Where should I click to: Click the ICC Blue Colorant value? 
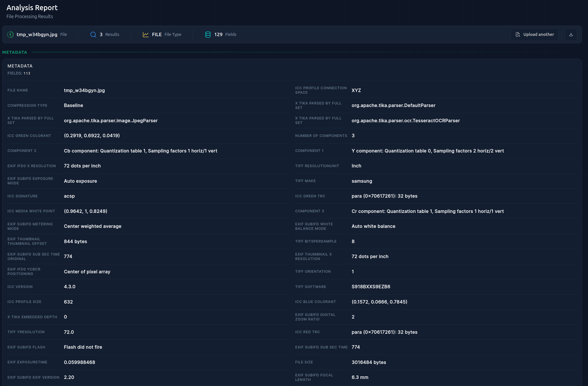[x=379, y=302]
